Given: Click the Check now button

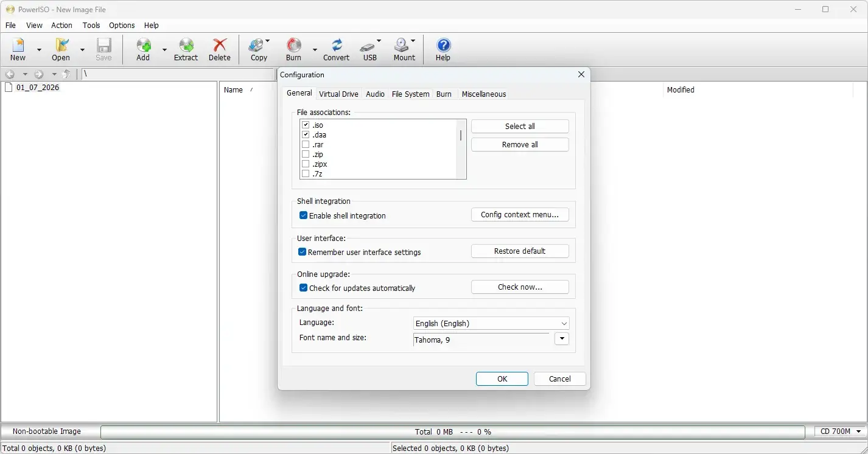Looking at the screenshot, I should 520,287.
